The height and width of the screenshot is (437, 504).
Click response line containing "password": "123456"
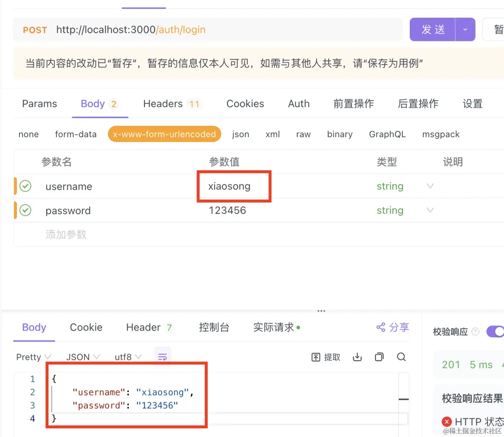[x=125, y=405]
